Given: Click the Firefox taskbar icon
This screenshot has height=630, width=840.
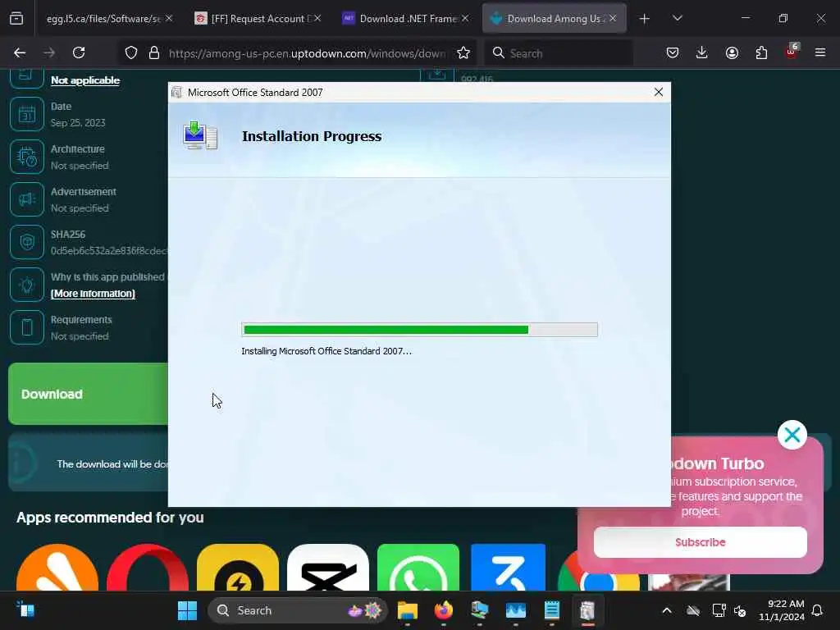Looking at the screenshot, I should pos(444,610).
